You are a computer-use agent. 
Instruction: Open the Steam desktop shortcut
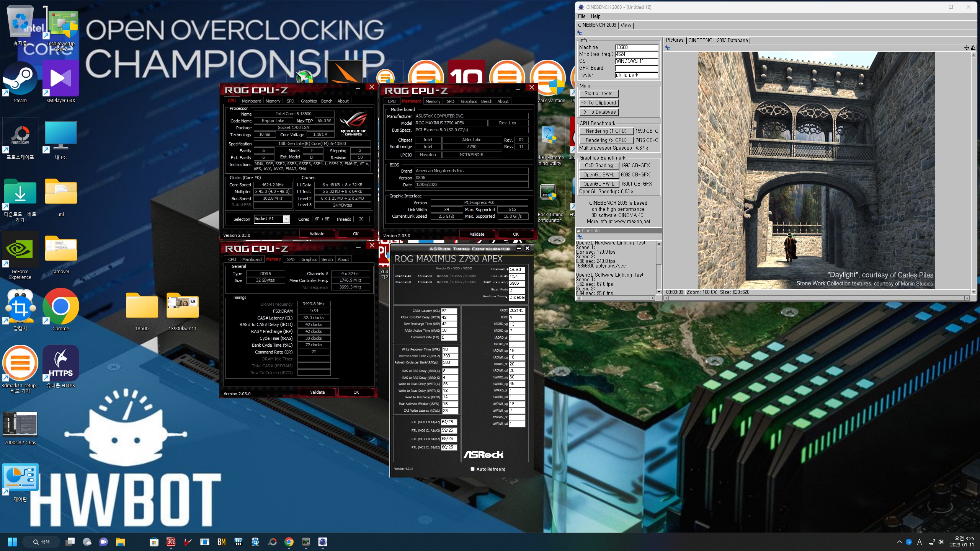[x=20, y=82]
